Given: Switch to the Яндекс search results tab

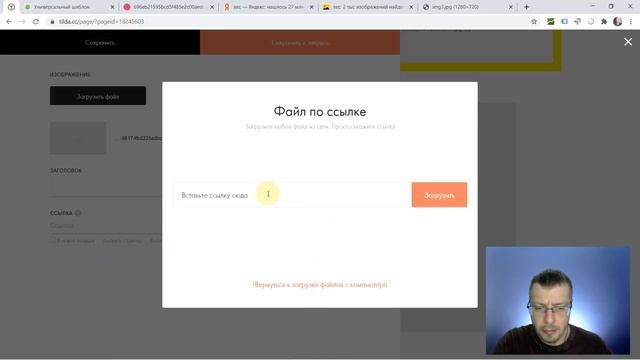Looking at the screenshot, I should coord(267,7).
